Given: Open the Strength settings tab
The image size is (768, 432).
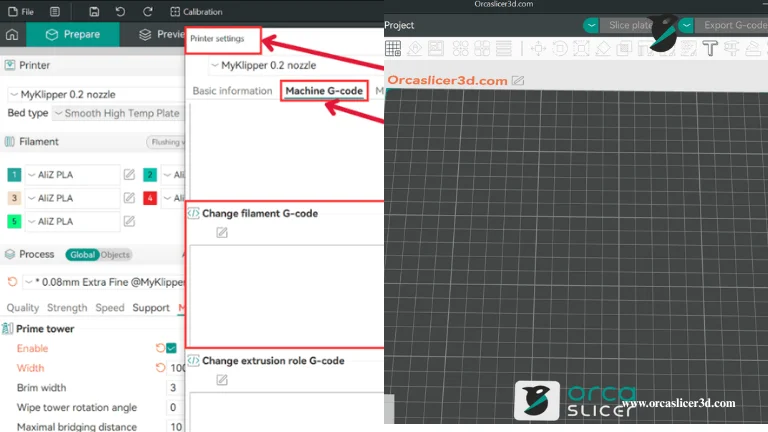Looking at the screenshot, I should coord(67,308).
